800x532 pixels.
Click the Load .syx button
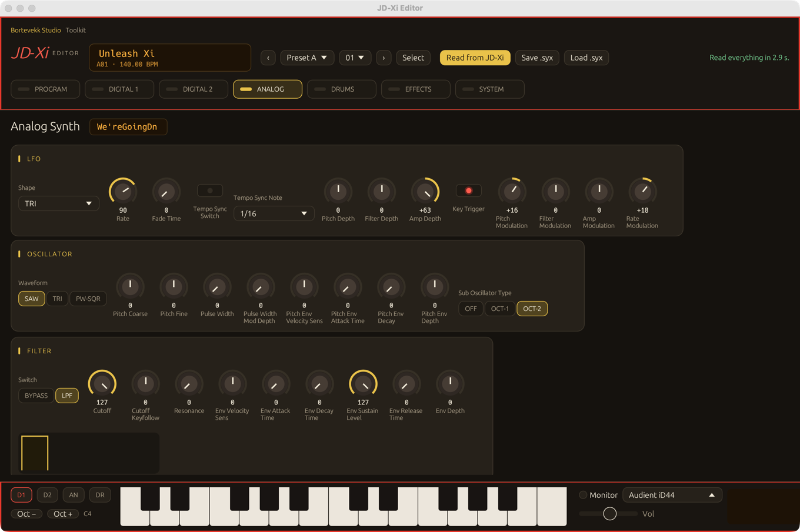tap(586, 58)
